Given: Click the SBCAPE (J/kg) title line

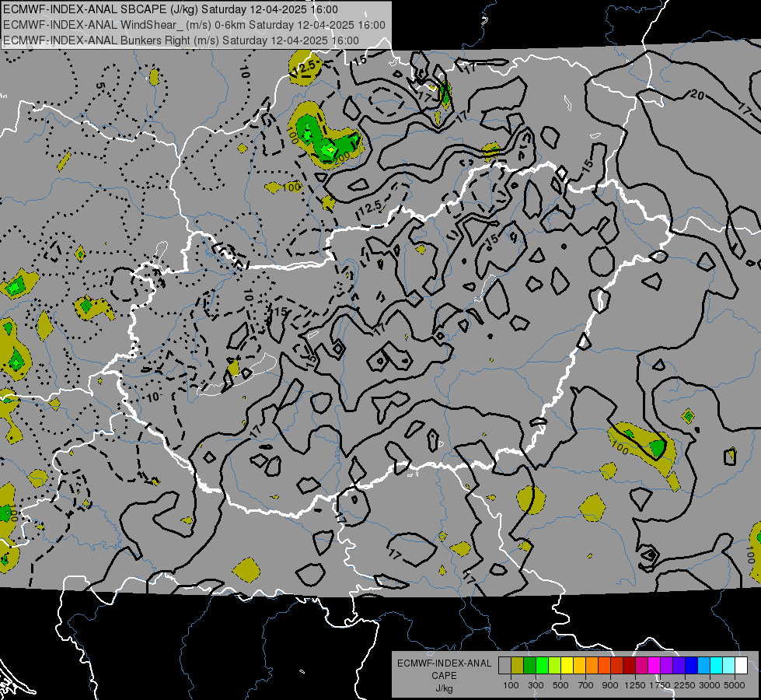Looking at the screenshot, I should [170, 9].
